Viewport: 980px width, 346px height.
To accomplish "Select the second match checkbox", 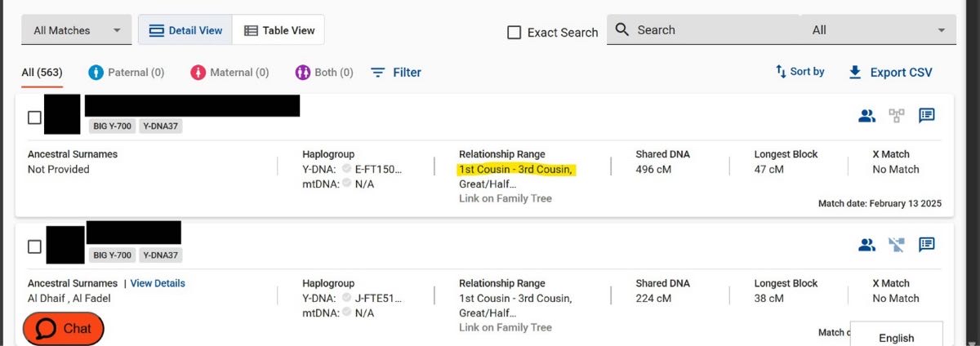I will click(x=34, y=246).
